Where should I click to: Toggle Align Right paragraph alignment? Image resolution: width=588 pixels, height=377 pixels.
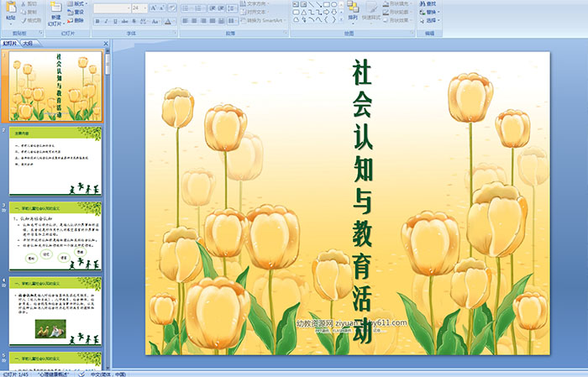tap(203, 21)
